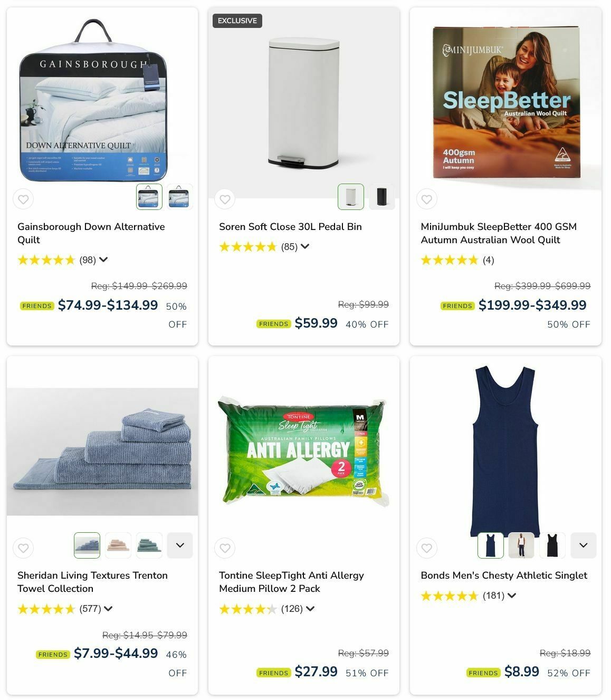The width and height of the screenshot is (611, 700).
Task: Add Bonds Singlet to wishlist heart
Action: [x=426, y=548]
